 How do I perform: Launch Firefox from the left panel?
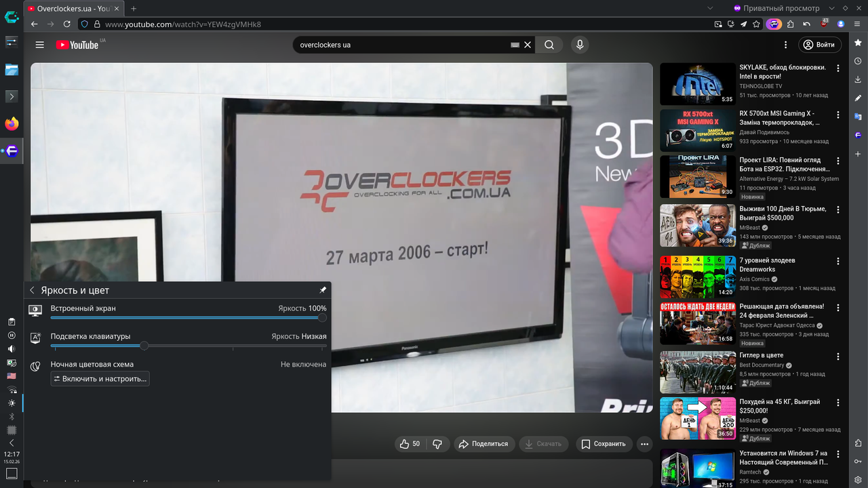(12, 123)
